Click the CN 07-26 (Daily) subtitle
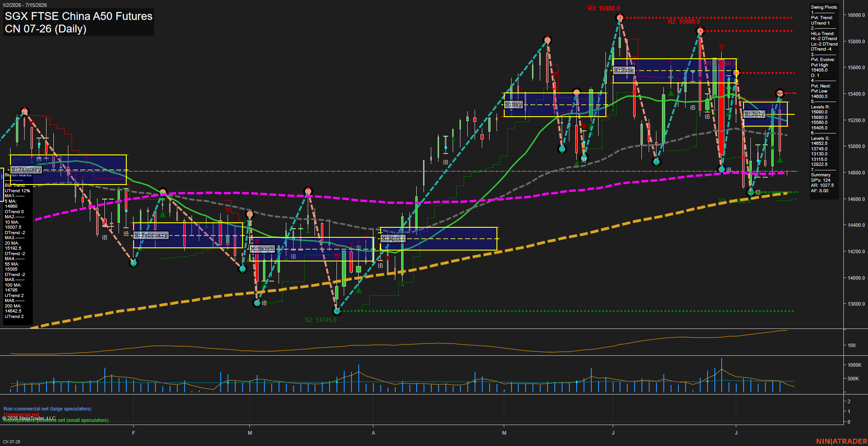This screenshot has width=868, height=446. [46, 29]
